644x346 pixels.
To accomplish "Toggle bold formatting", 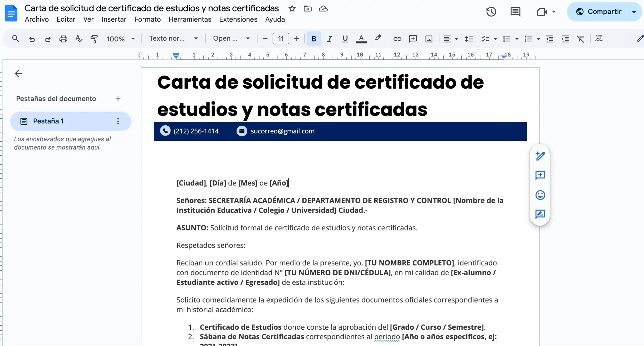I will (313, 39).
